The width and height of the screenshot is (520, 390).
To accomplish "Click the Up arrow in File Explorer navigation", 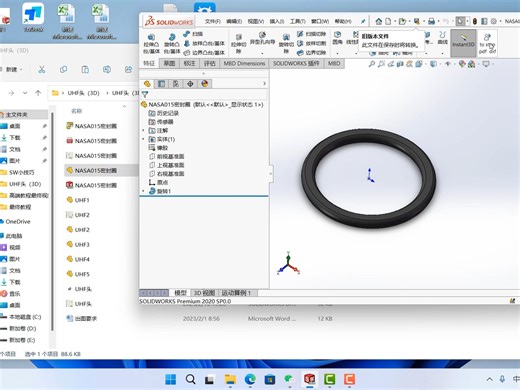I will (38, 93).
